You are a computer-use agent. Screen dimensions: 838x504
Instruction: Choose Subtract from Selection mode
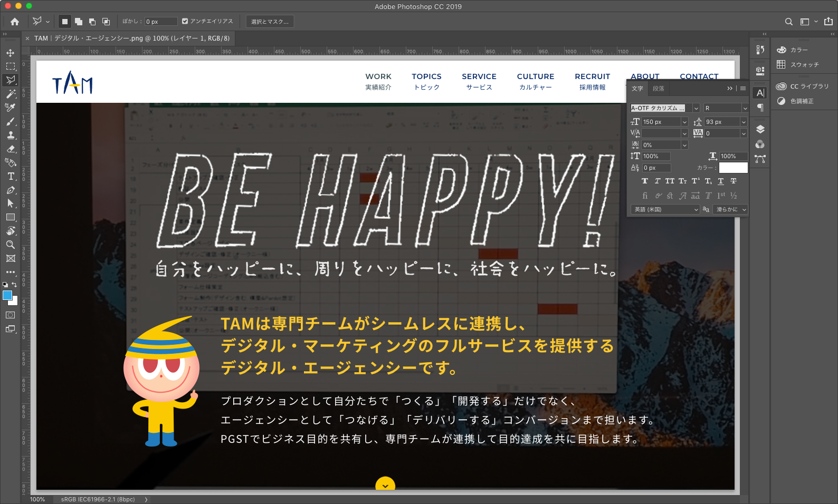tap(92, 22)
